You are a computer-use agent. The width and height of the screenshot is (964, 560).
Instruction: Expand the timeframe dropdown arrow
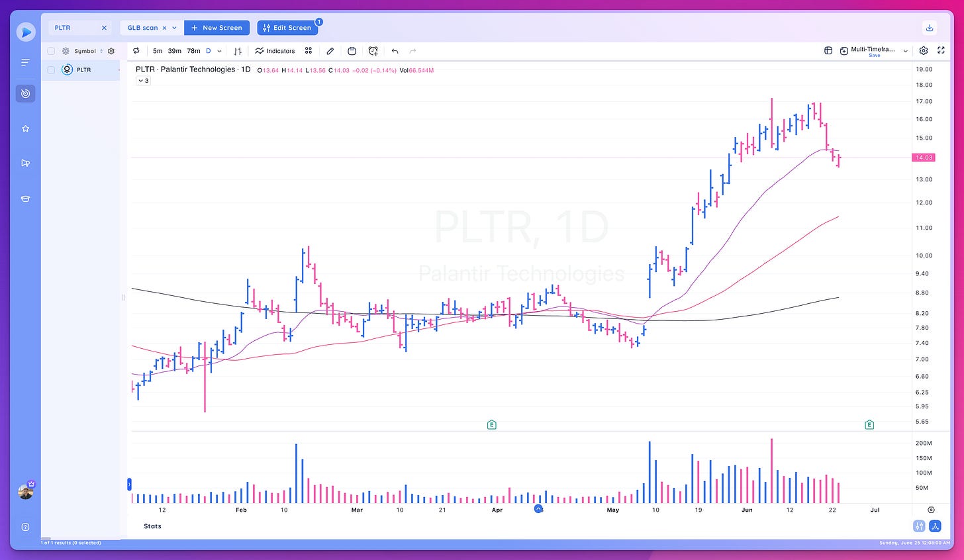[x=220, y=51]
